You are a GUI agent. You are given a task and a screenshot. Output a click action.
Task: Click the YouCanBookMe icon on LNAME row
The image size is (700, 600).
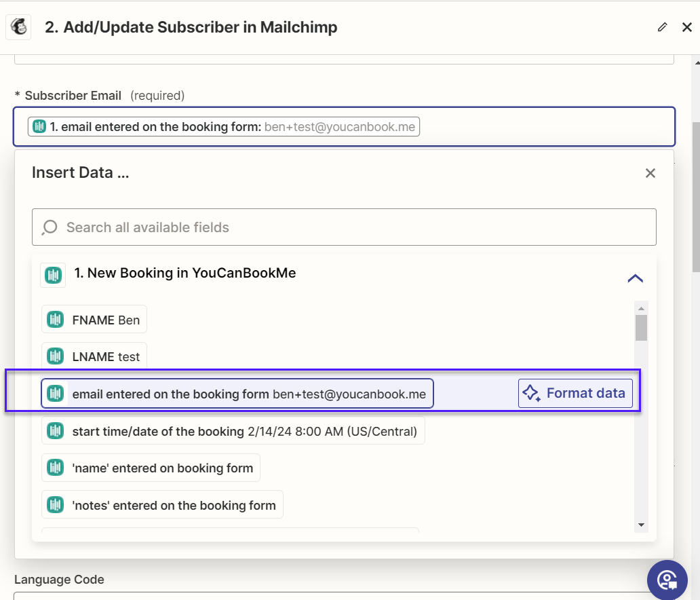[56, 356]
